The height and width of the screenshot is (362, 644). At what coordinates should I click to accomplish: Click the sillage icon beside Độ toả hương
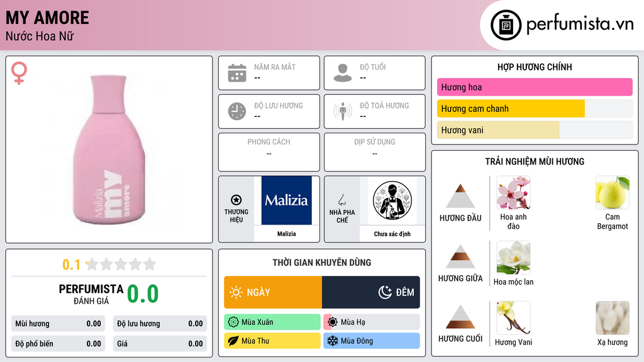pyautogui.click(x=343, y=111)
